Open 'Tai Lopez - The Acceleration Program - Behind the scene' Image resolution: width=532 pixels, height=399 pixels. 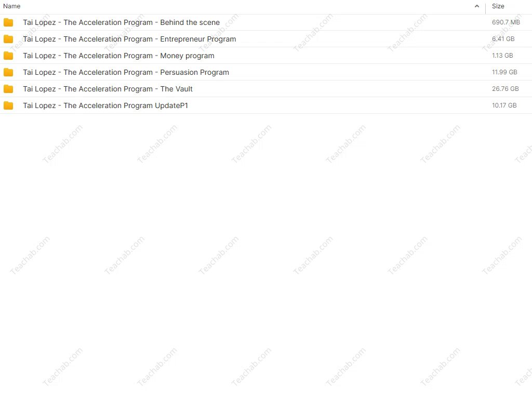(122, 22)
